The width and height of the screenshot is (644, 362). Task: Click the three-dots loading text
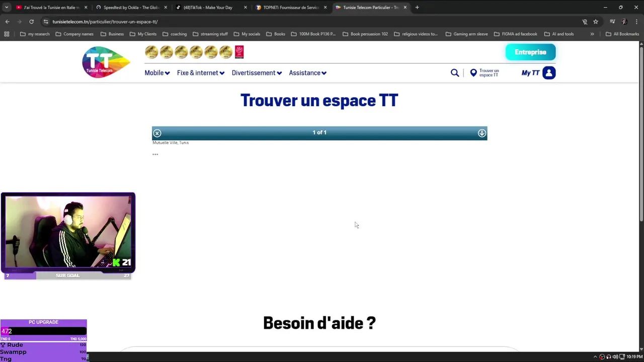click(155, 154)
